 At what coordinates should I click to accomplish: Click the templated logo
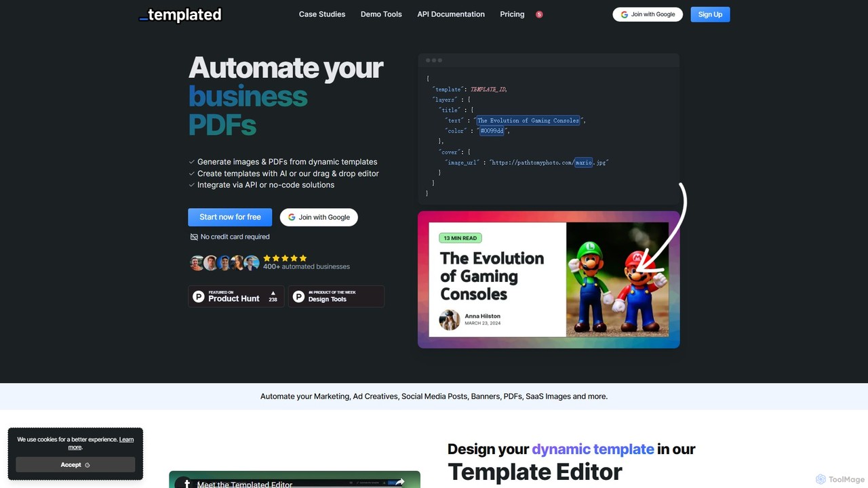pos(180,14)
